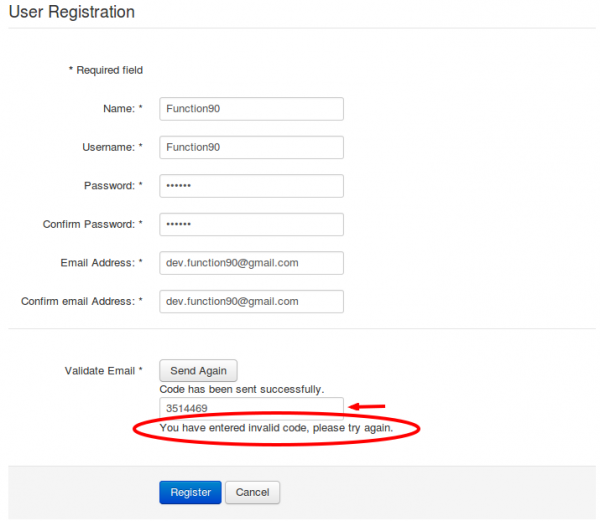This screenshot has width=600, height=521.
Task: Click the Validate Email label
Action: pyautogui.click(x=104, y=371)
